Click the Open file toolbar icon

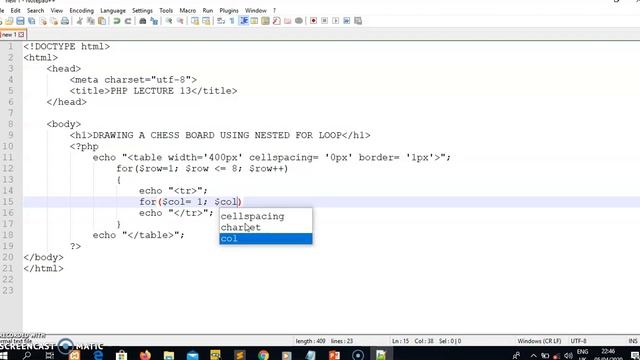(9, 21)
